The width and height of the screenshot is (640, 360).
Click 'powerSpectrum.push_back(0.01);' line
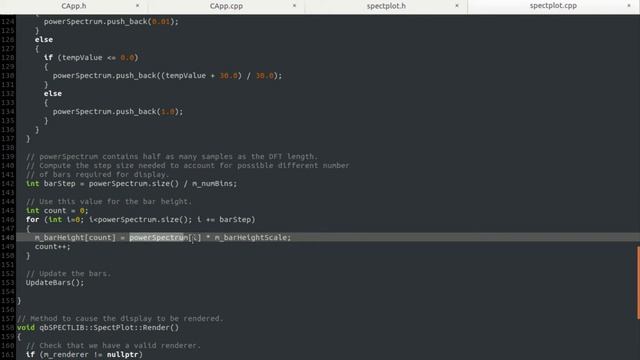coord(111,22)
